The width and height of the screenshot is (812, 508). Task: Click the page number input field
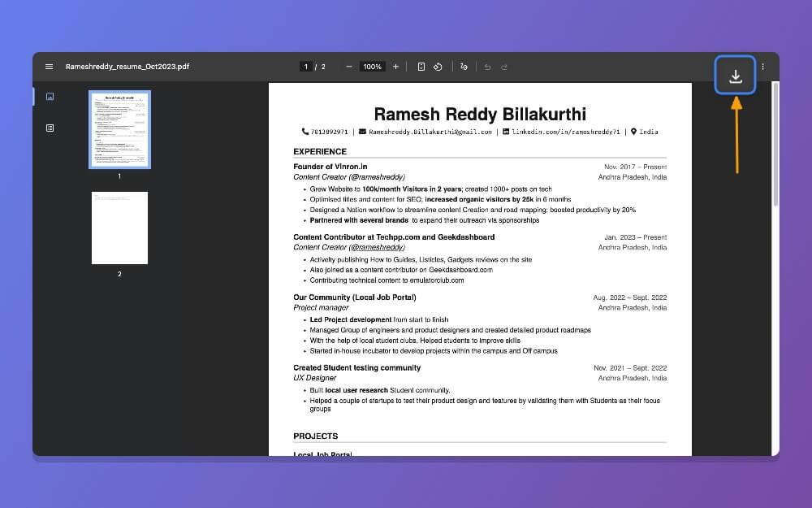pyautogui.click(x=307, y=67)
